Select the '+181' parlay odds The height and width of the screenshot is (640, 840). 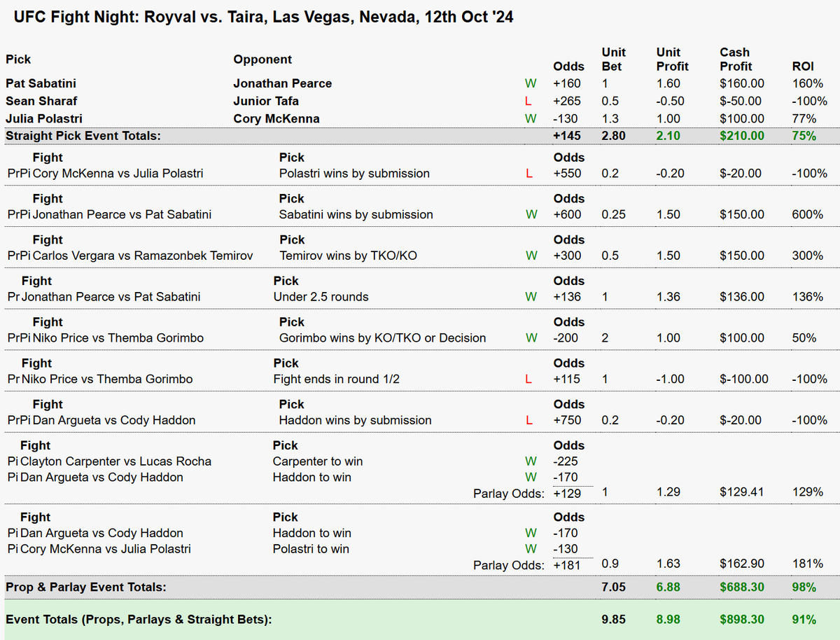coord(567,564)
